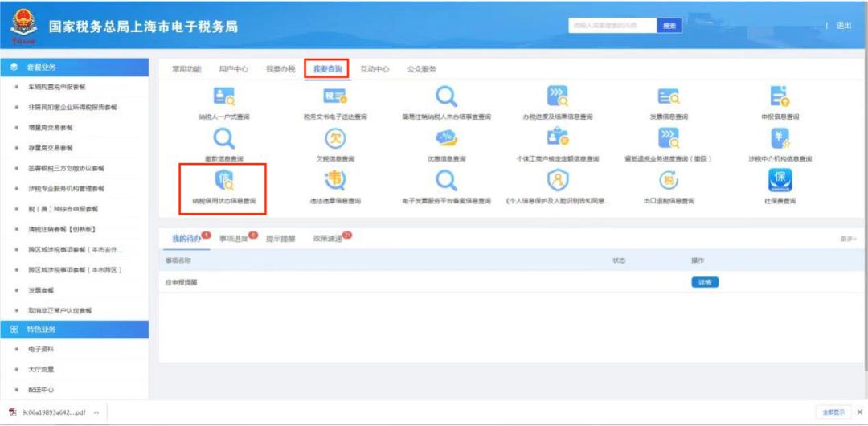Switch to 常用功能 tab
The width and height of the screenshot is (868, 426).
click(186, 69)
